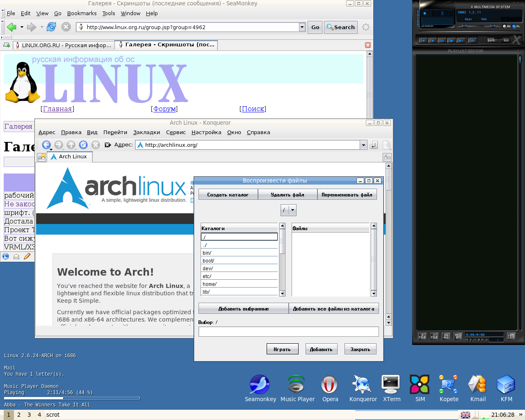The image size is (525, 420).
Task: Click the Konqueror Up arrow icon
Action: coord(71,145)
